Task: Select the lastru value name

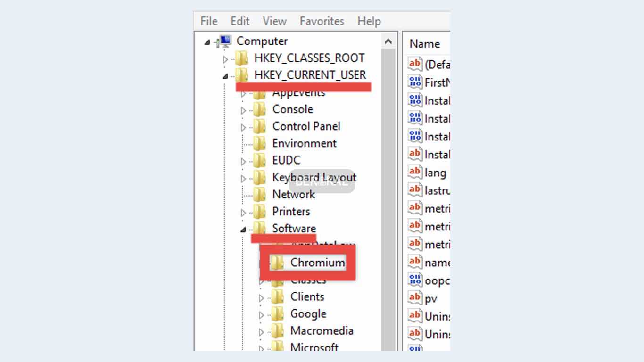Action: [x=437, y=190]
